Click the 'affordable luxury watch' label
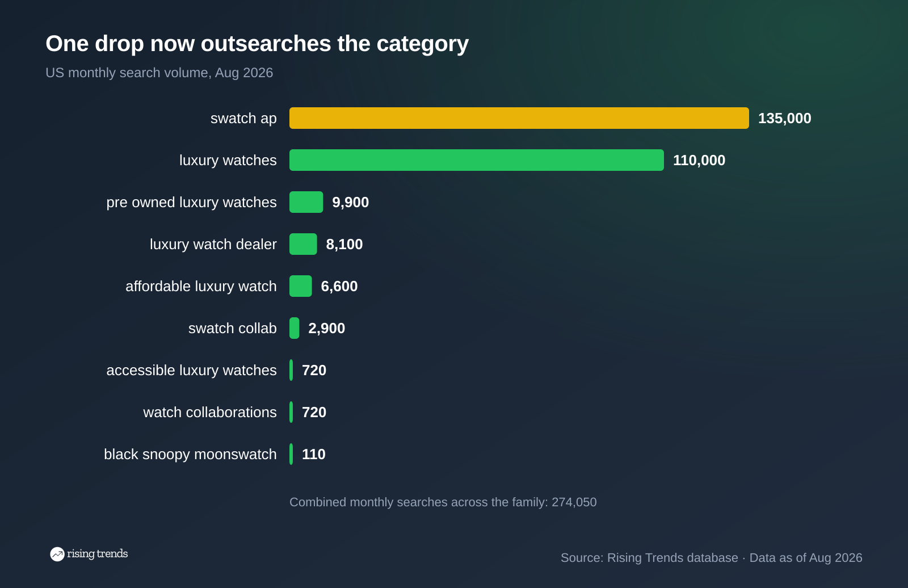The width and height of the screenshot is (908, 588). tap(201, 286)
